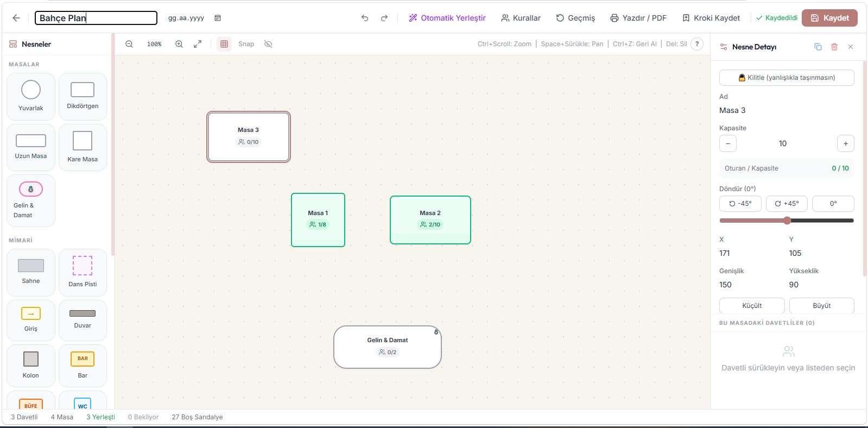Add a Dans Pisti object
Screen dimensions: 868x428
[83, 273]
